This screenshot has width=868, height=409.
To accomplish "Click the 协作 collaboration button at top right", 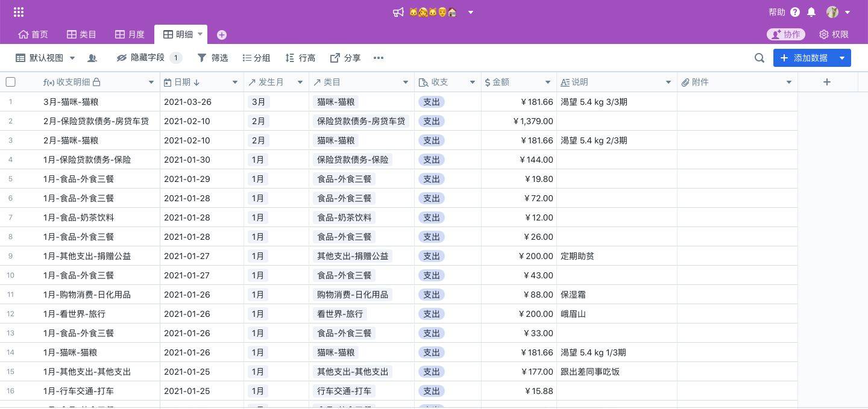I will (x=785, y=34).
